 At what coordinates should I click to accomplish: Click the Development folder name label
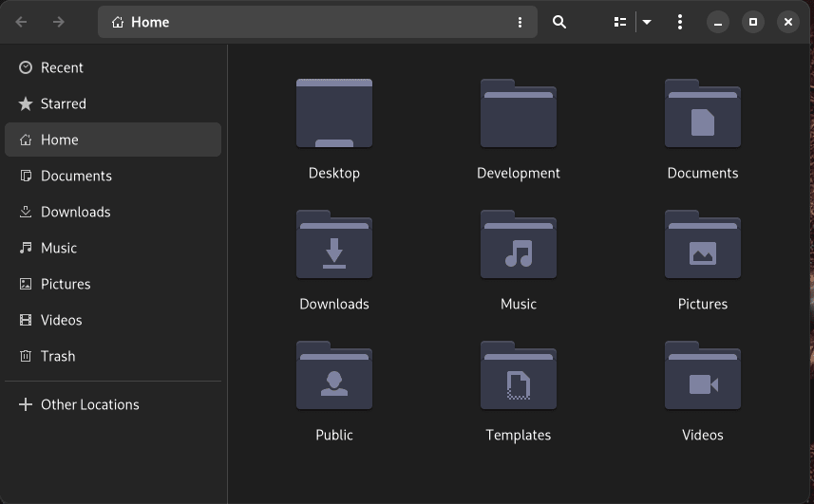point(519,173)
